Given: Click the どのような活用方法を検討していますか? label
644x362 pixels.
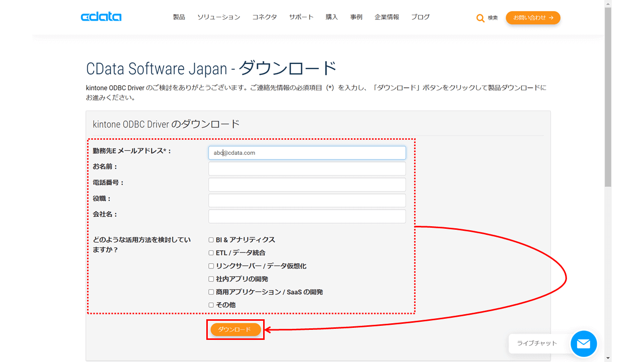Looking at the screenshot, I should pos(142,244).
